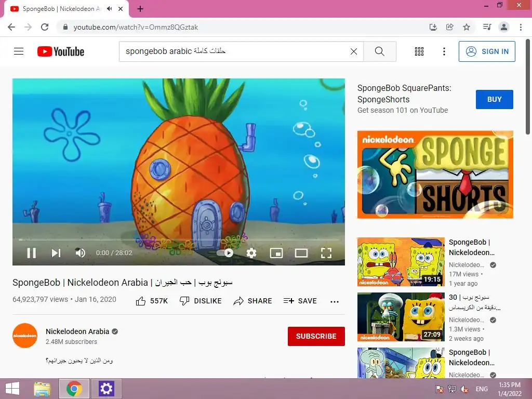Open the 27:09 Christmas video thumbnail
This screenshot has height=399, width=532.
[401, 317]
